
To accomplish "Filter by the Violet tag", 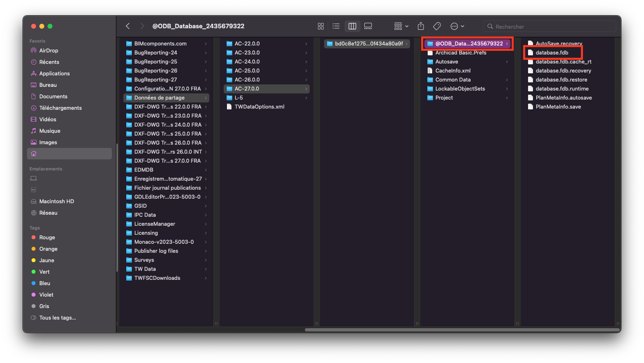I will [69, 295].
